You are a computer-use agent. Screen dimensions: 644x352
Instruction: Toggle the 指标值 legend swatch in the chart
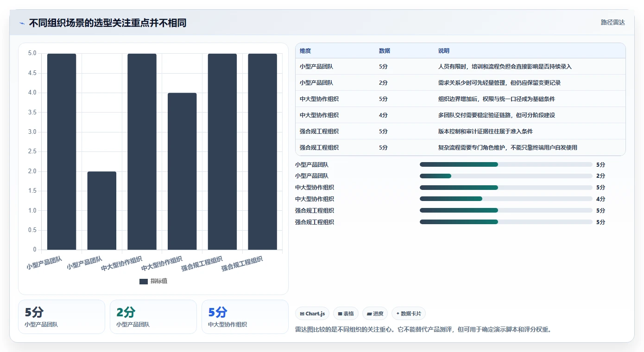[144, 281]
